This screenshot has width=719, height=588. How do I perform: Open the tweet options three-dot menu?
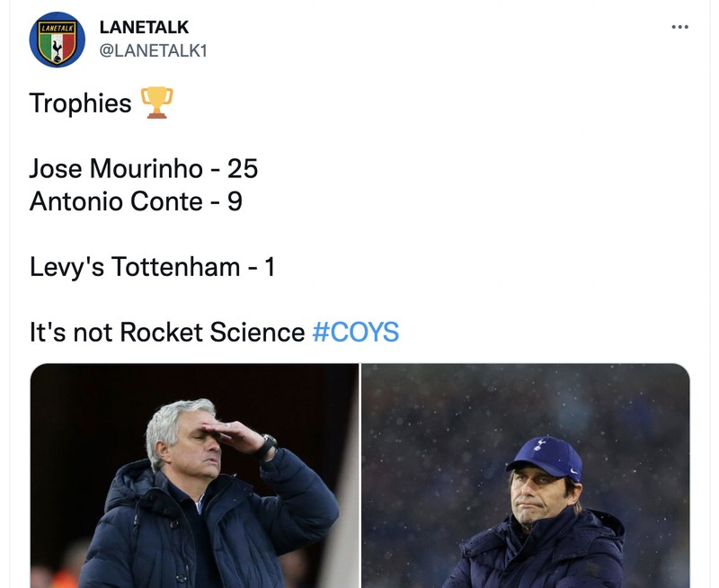[x=680, y=27]
